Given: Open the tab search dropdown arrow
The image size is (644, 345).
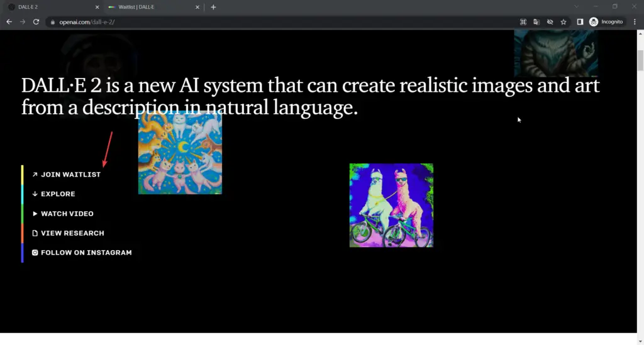Looking at the screenshot, I should [576, 6].
